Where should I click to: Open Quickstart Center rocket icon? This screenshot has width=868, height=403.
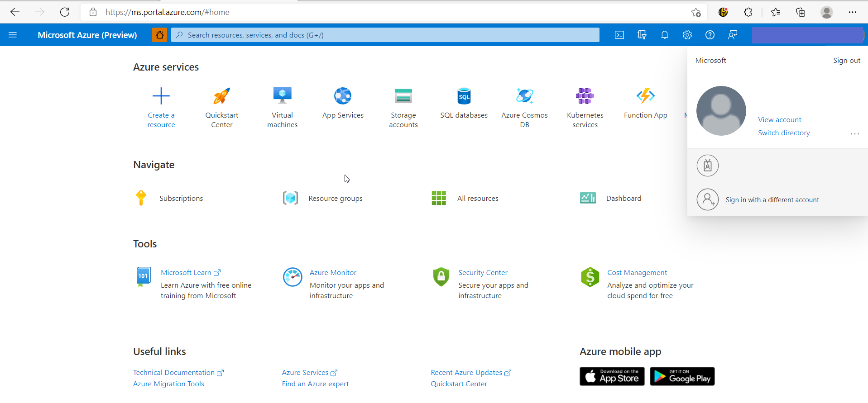[x=222, y=96]
